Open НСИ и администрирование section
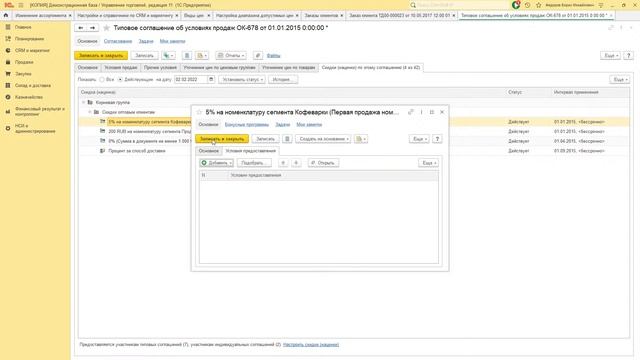 click(x=35, y=129)
